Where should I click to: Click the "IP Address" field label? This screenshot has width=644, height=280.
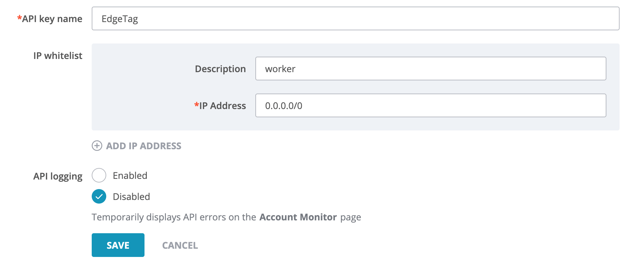222,106
